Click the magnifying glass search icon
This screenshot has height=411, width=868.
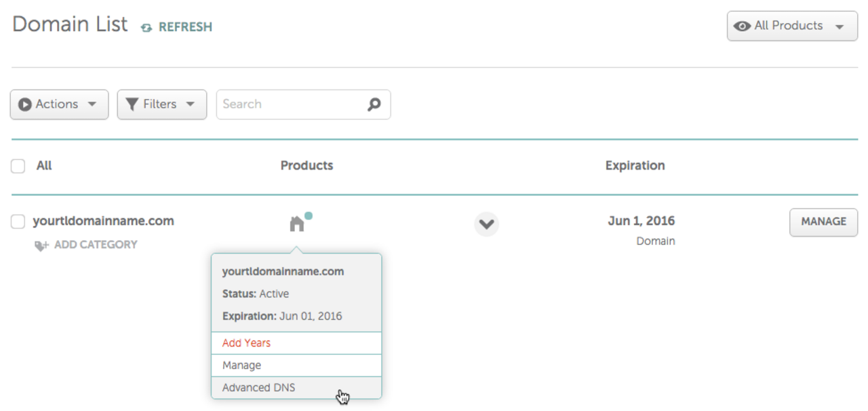coord(374,104)
